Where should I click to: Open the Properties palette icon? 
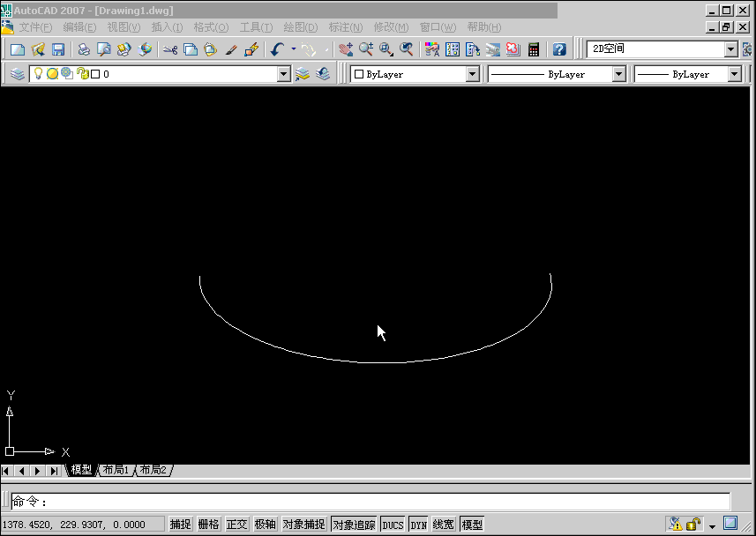click(x=431, y=48)
